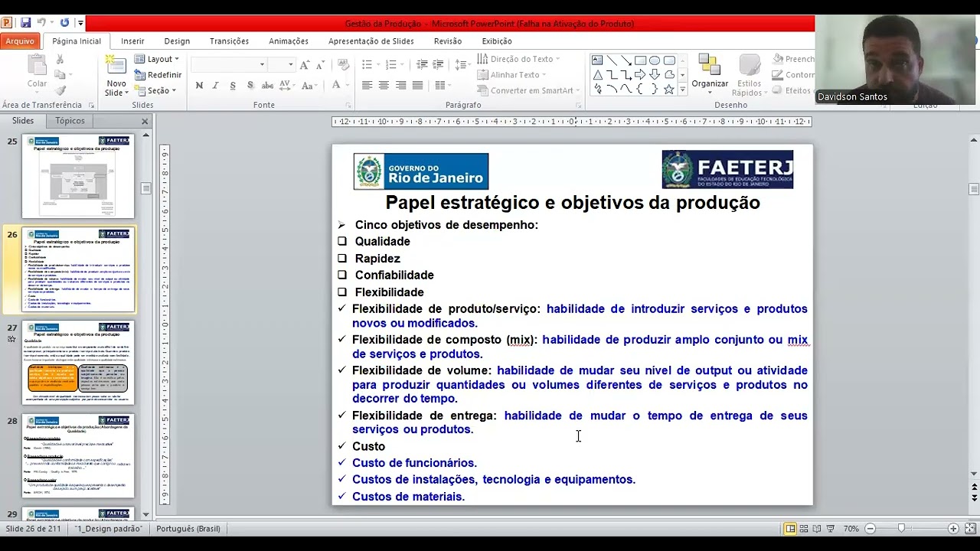Click the Redefinir slide button

pyautogui.click(x=158, y=75)
